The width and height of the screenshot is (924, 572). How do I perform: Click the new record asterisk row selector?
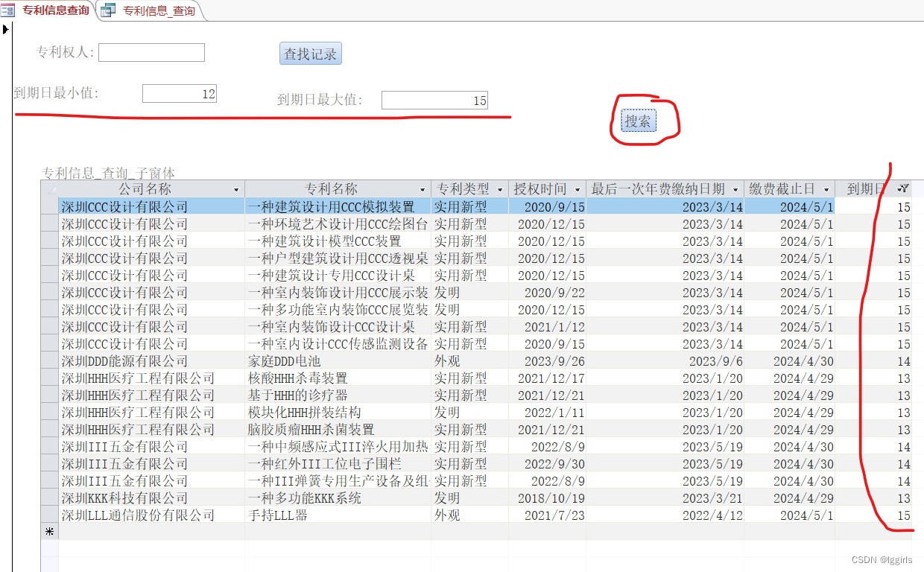tap(50, 532)
